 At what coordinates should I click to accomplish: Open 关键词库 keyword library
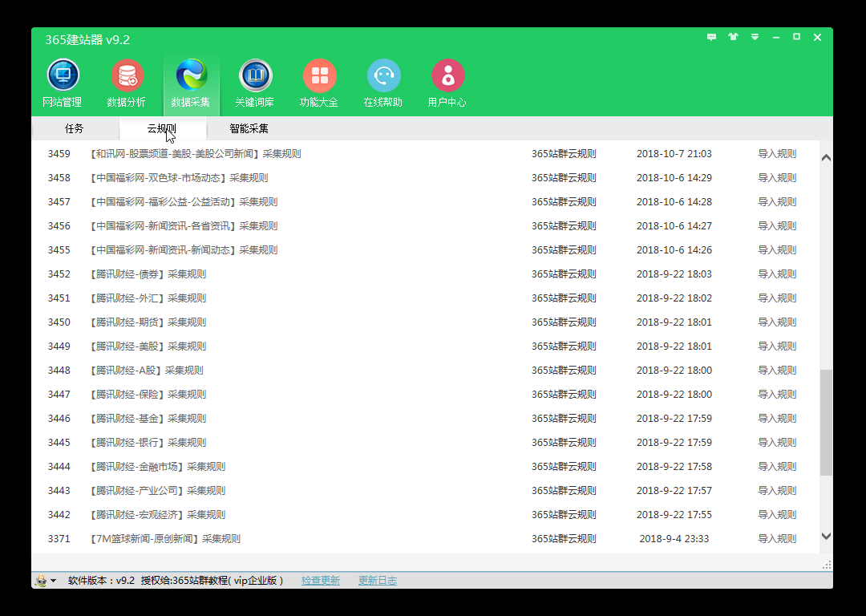coord(255,83)
